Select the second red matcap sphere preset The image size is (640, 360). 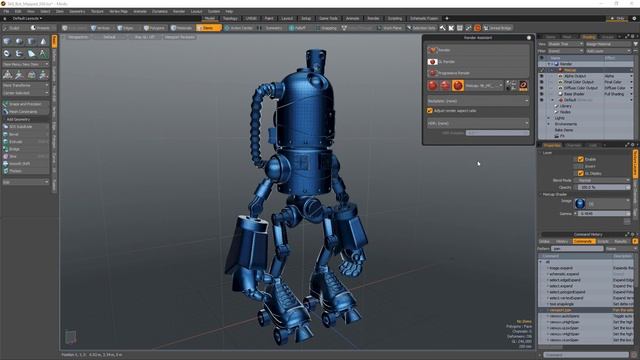tap(445, 85)
